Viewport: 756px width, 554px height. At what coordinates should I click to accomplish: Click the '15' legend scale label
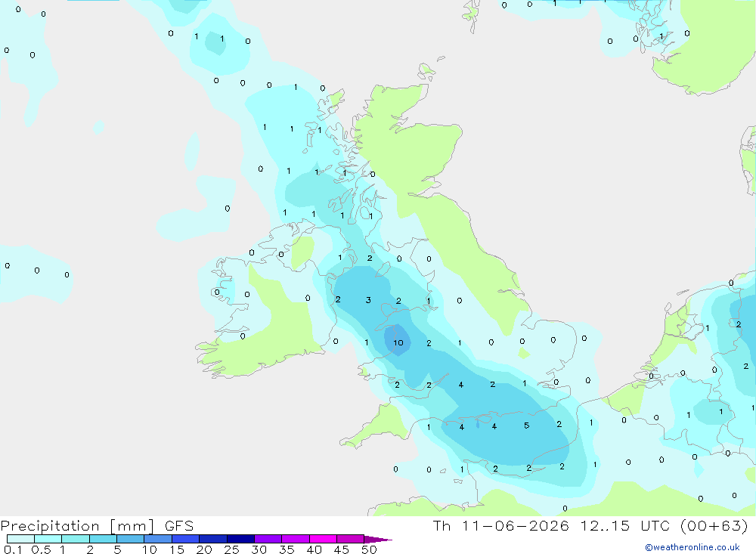pos(176,549)
